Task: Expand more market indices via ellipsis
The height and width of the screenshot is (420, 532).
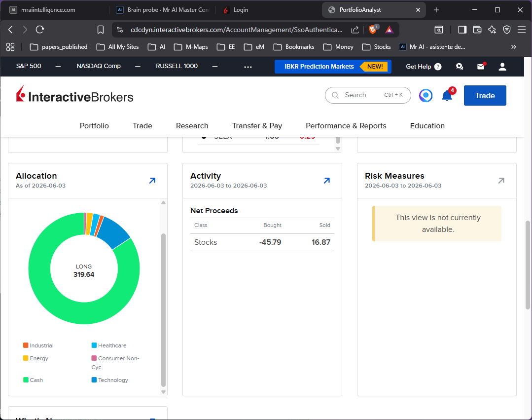Action: [248, 67]
